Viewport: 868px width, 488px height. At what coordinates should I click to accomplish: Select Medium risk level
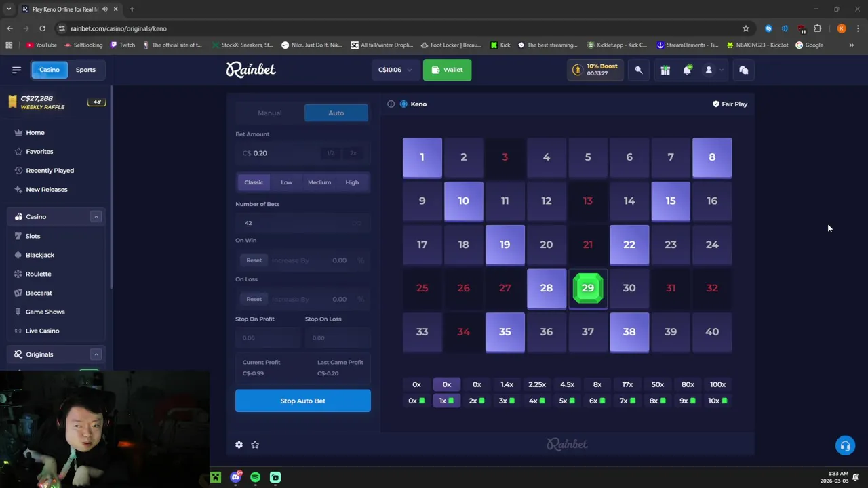pyautogui.click(x=319, y=182)
